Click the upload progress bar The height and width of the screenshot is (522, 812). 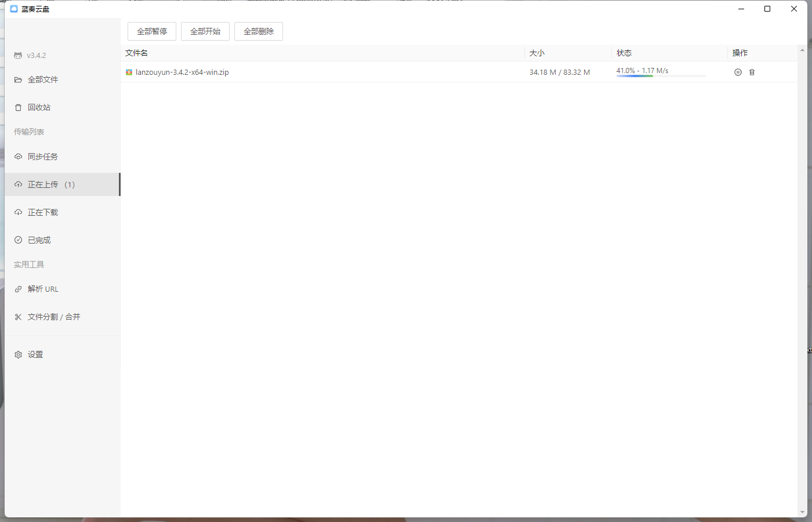pyautogui.click(x=661, y=76)
